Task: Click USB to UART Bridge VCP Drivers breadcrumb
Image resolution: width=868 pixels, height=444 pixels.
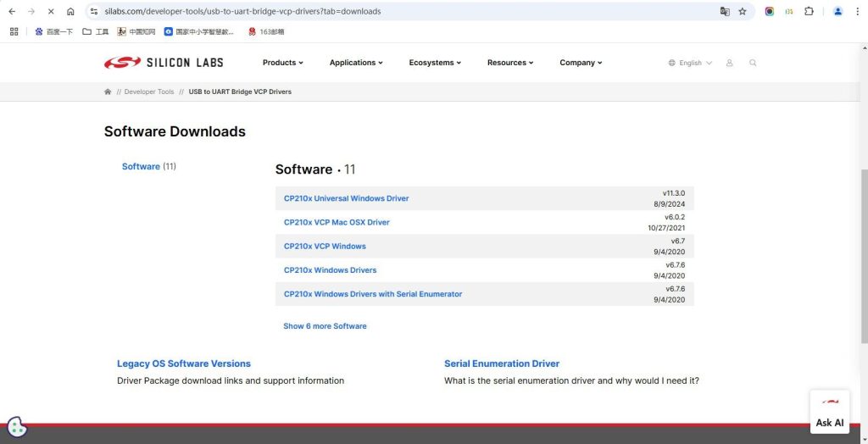Action: pyautogui.click(x=240, y=92)
